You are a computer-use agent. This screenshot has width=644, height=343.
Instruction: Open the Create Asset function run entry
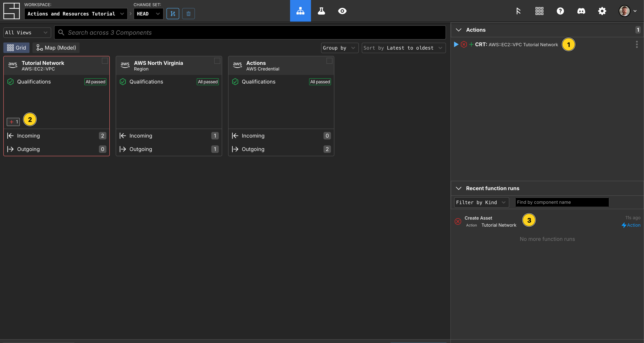click(547, 222)
